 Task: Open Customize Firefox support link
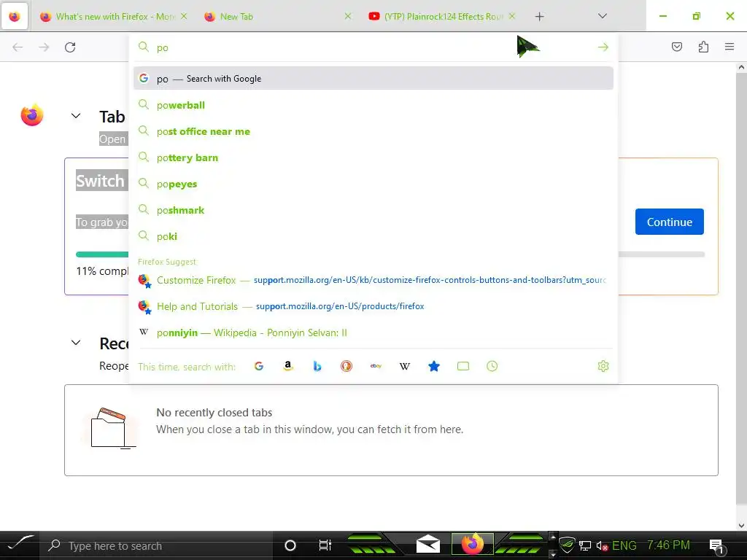point(373,280)
